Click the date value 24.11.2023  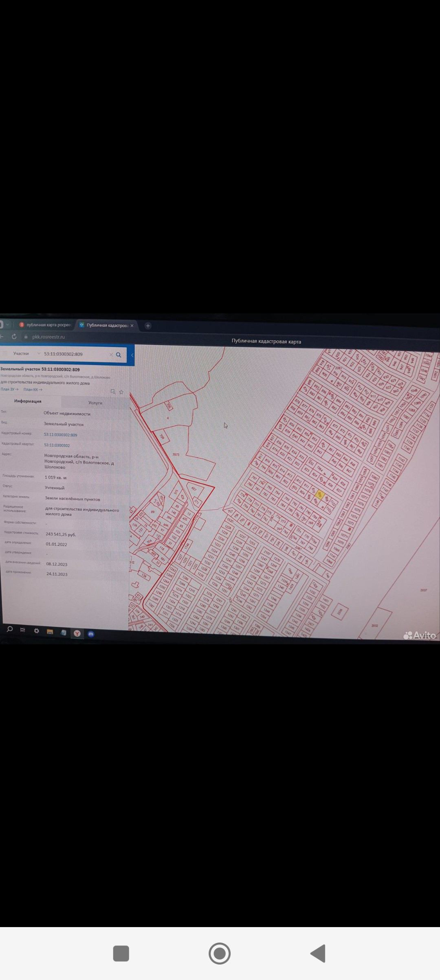[57, 574]
